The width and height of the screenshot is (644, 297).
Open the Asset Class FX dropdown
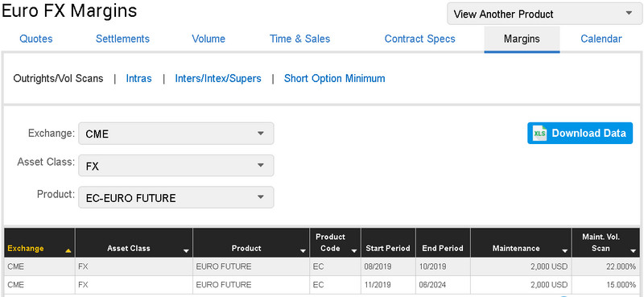click(x=175, y=166)
